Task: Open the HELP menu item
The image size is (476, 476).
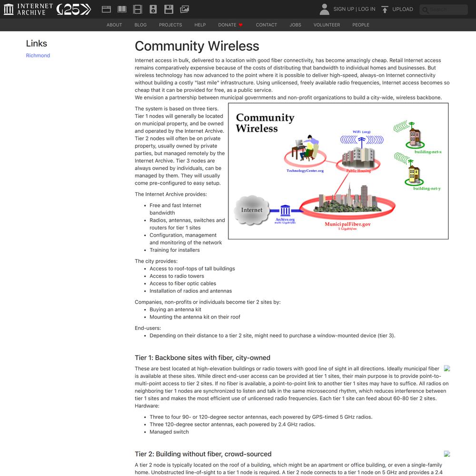Action: pos(200,25)
